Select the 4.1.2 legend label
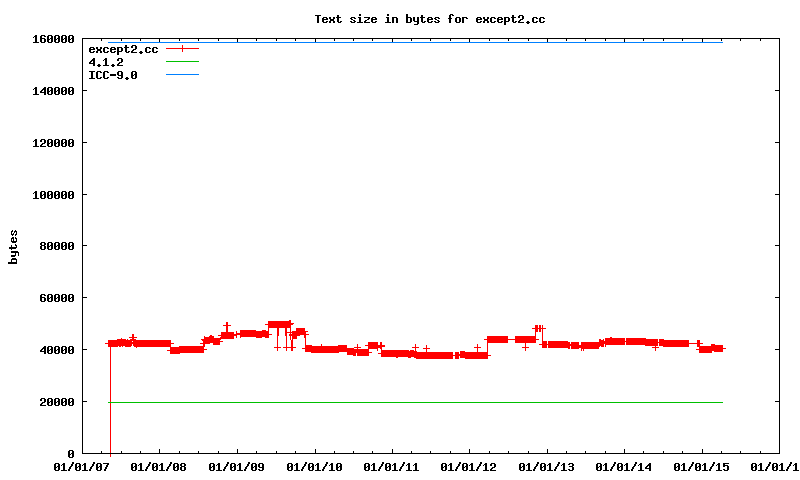 tap(106, 62)
